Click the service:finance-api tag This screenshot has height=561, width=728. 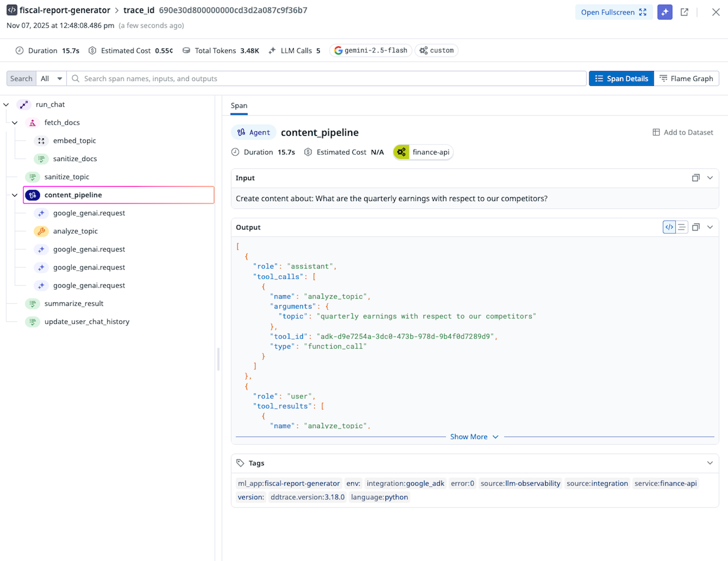(x=666, y=483)
